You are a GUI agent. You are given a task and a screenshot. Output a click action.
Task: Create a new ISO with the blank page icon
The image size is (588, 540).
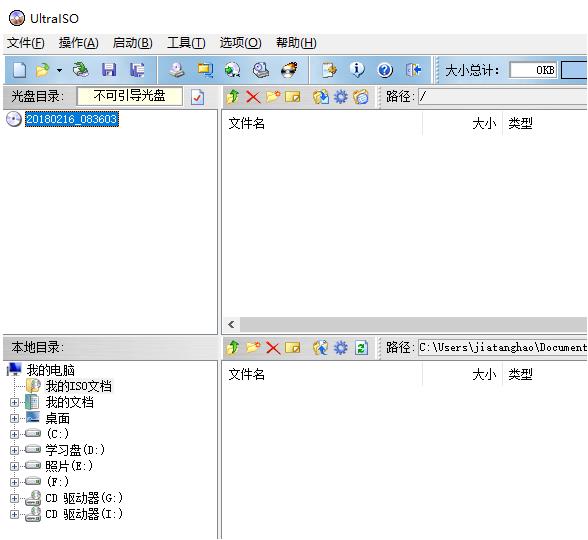tap(20, 70)
